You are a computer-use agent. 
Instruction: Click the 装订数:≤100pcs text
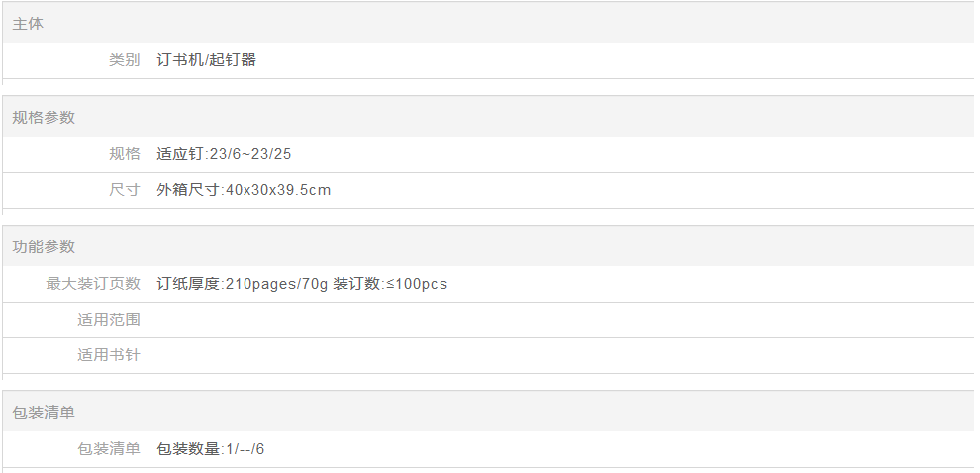click(x=390, y=284)
